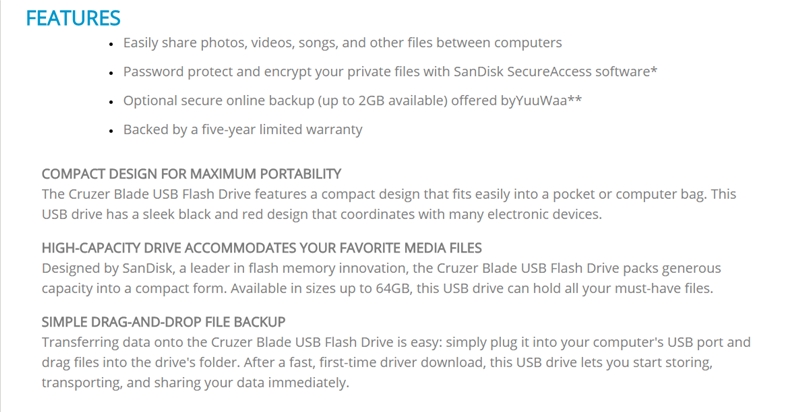Click the HIGH-CAPACITY DRIVE ACCOMMODATES heading

point(262,248)
